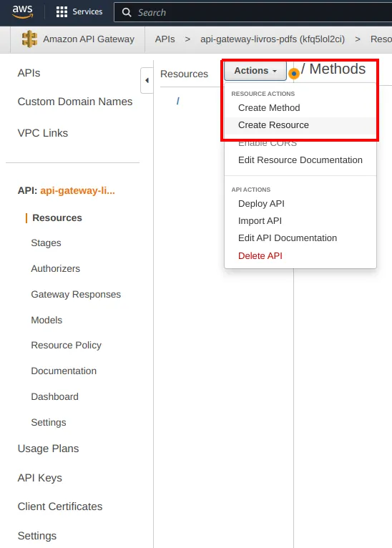Choose Create Method from the menu
Viewport: 392px width, 548px height.
(269, 107)
